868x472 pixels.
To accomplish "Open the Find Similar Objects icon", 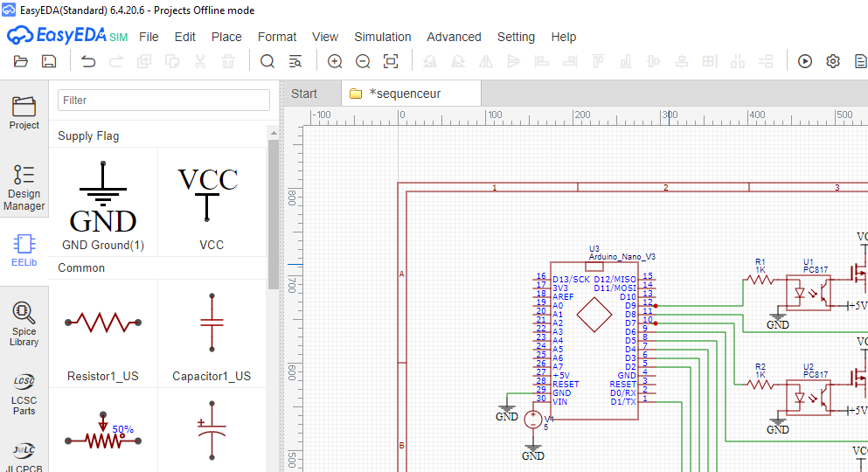I will coord(295,61).
